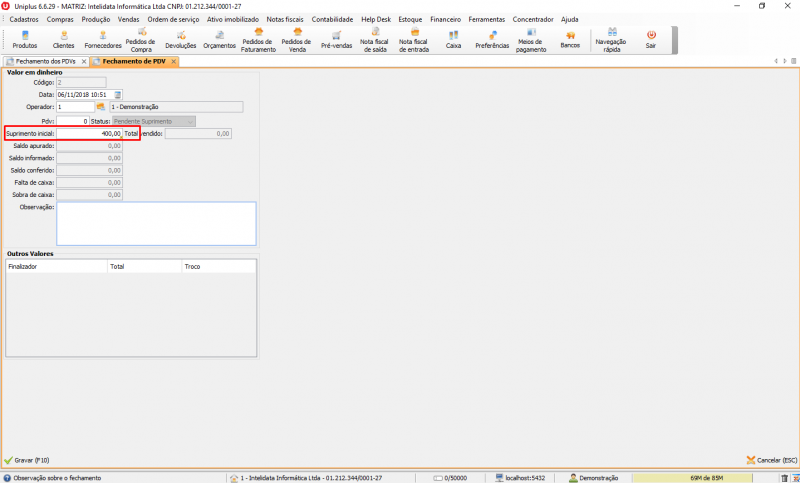800x483 pixels.
Task: Click inside the Observação text area
Action: (x=156, y=223)
